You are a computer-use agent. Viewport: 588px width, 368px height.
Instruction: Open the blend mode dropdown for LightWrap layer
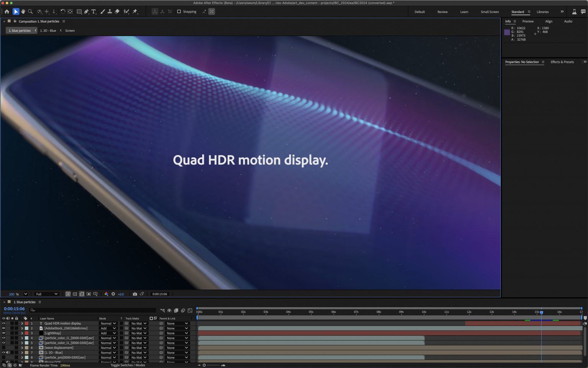tap(108, 333)
